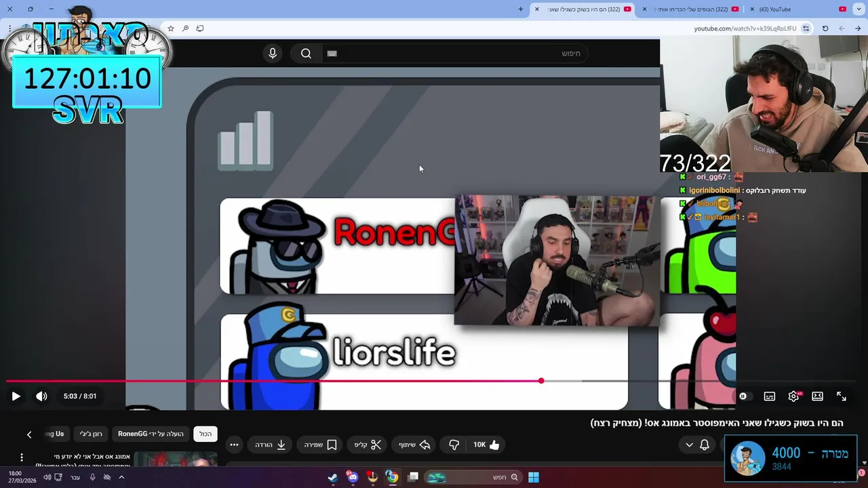Viewport: 868px width, 488px height.
Task: Bookmark the page with the star icon
Action: click(171, 28)
